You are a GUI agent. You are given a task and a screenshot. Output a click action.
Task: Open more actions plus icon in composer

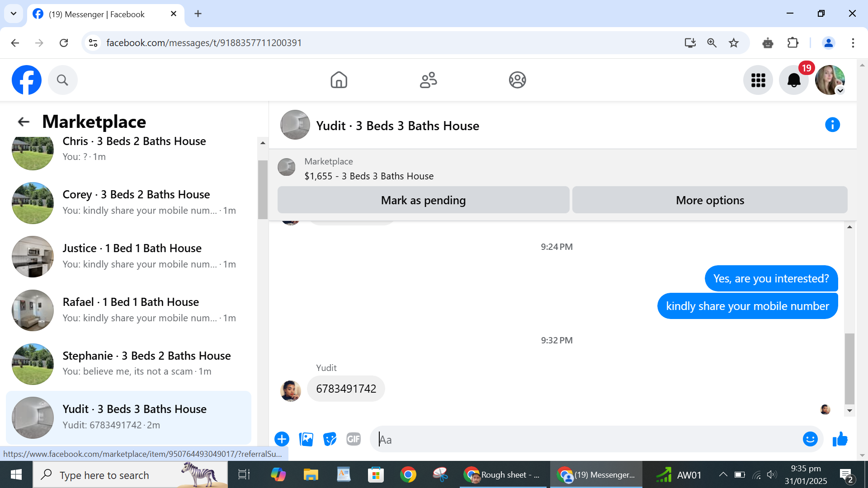click(x=282, y=439)
